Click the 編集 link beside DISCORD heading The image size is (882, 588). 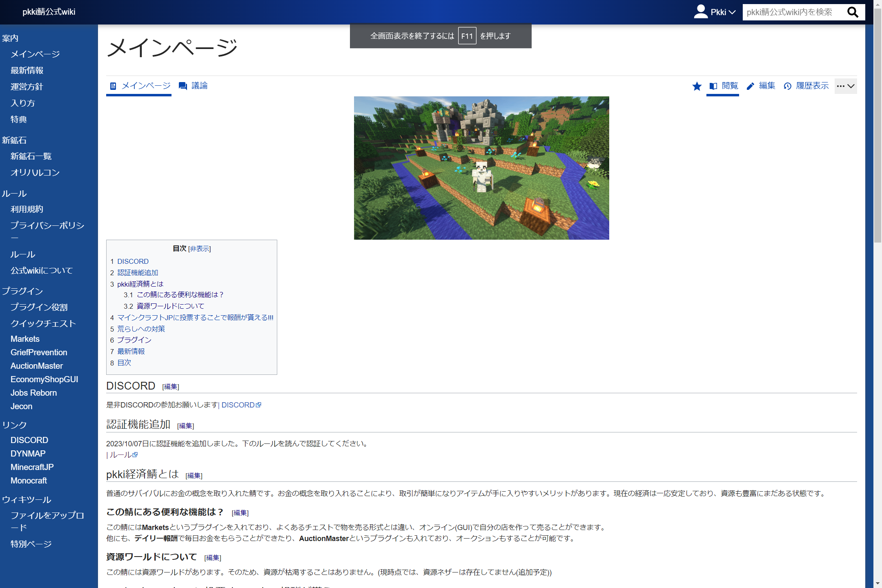pyautogui.click(x=171, y=387)
